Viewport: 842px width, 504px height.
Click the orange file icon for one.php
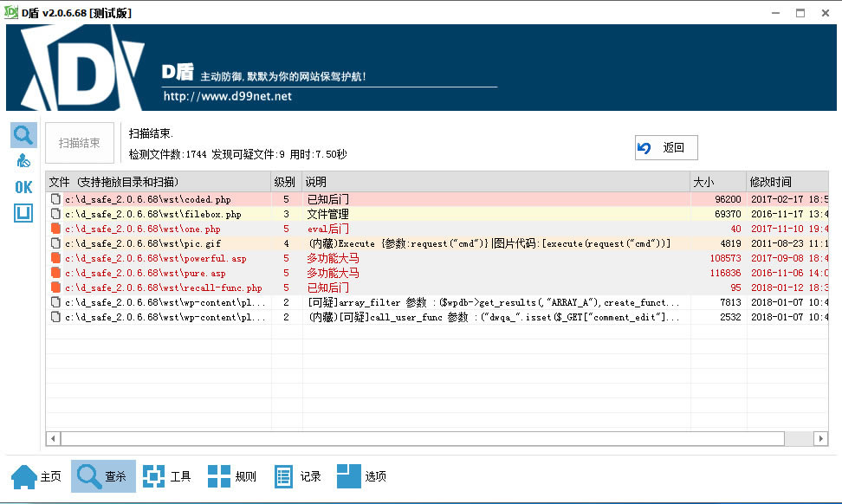[55, 229]
